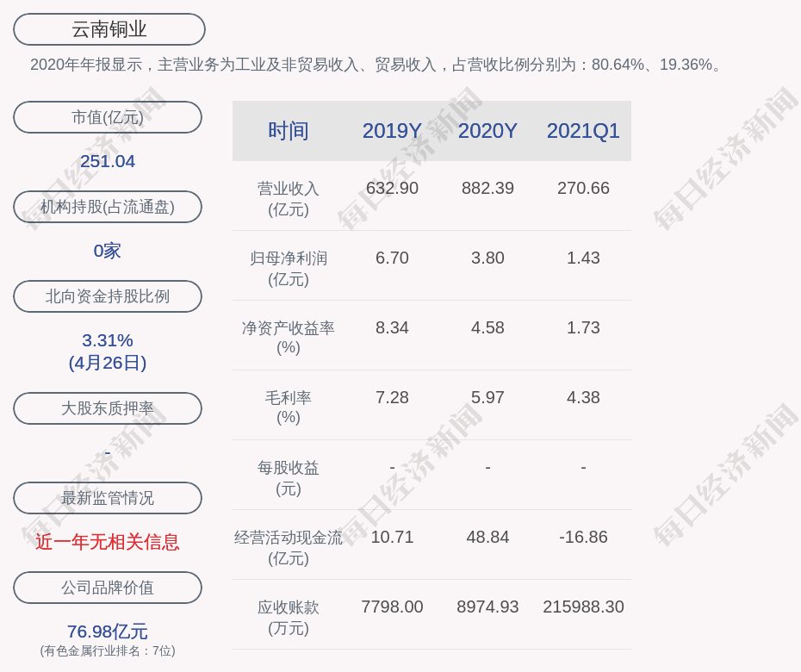This screenshot has height=672, width=801.
Task: Select the 北向资金持股比例 label
Action: point(108,296)
